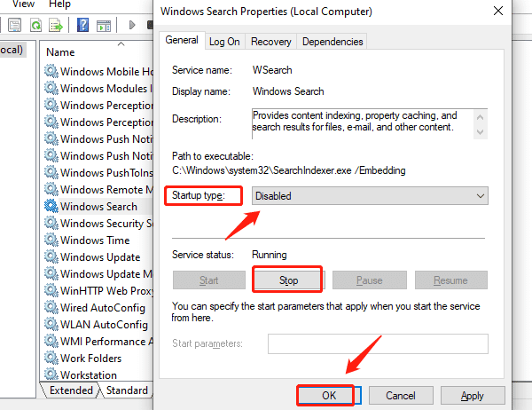Click gear icon next to Windows Update
Viewport: 532px width, 410px height.
[x=51, y=256]
